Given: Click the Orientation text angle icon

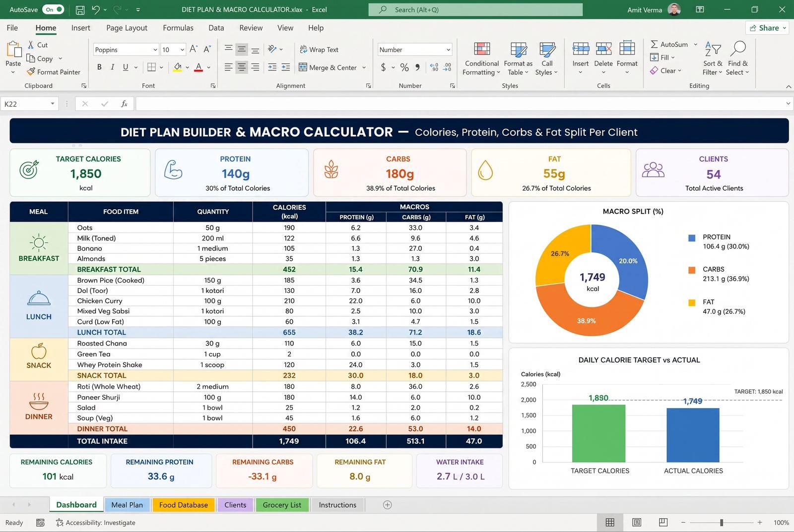Looking at the screenshot, I should click(x=272, y=49).
